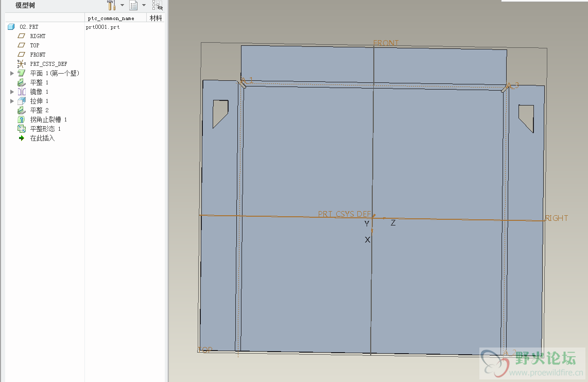Image resolution: width=588 pixels, height=382 pixels.
Task: Select the FRONT datum plane in tree
Action: (x=38, y=55)
